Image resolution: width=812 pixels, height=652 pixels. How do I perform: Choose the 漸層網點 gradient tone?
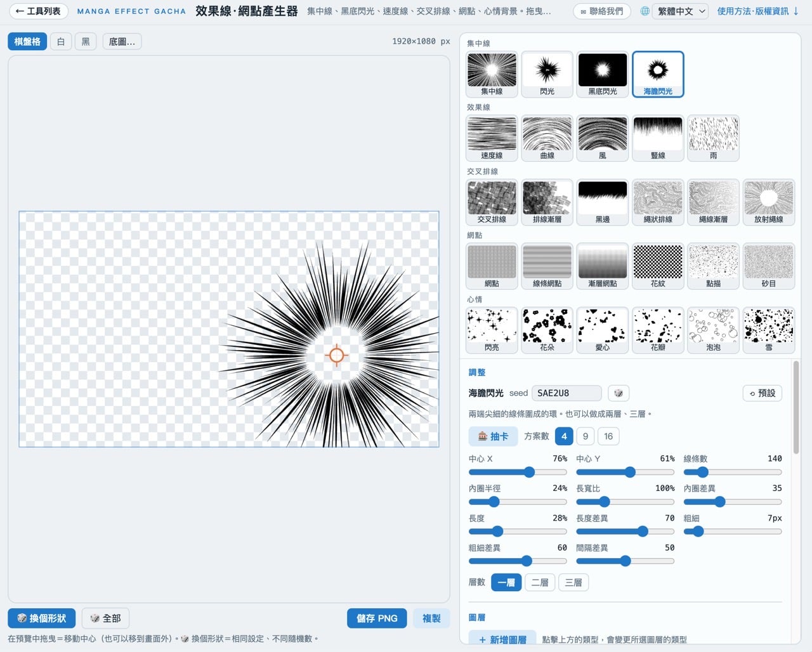(x=603, y=266)
